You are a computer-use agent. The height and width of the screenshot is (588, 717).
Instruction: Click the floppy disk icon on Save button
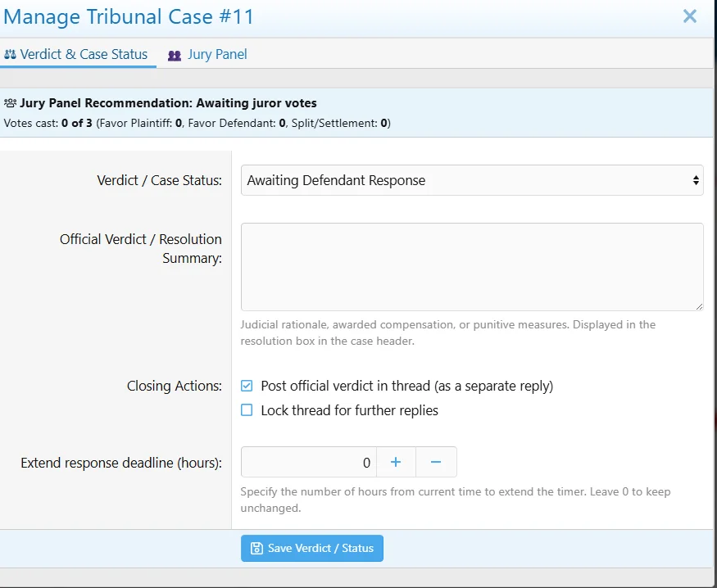(257, 548)
